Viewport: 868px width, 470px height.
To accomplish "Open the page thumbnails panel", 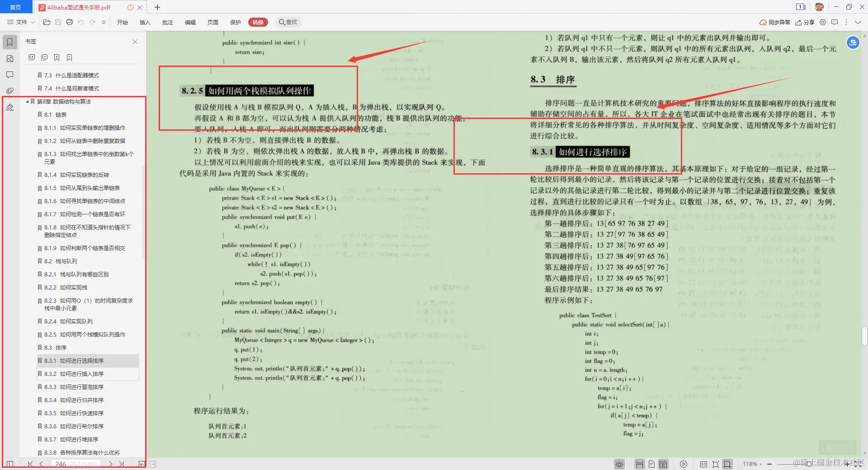I will (9, 58).
